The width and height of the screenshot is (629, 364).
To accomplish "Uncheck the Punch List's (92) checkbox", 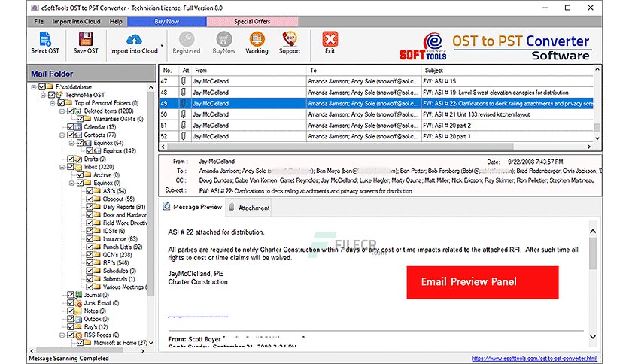I will point(90,247).
